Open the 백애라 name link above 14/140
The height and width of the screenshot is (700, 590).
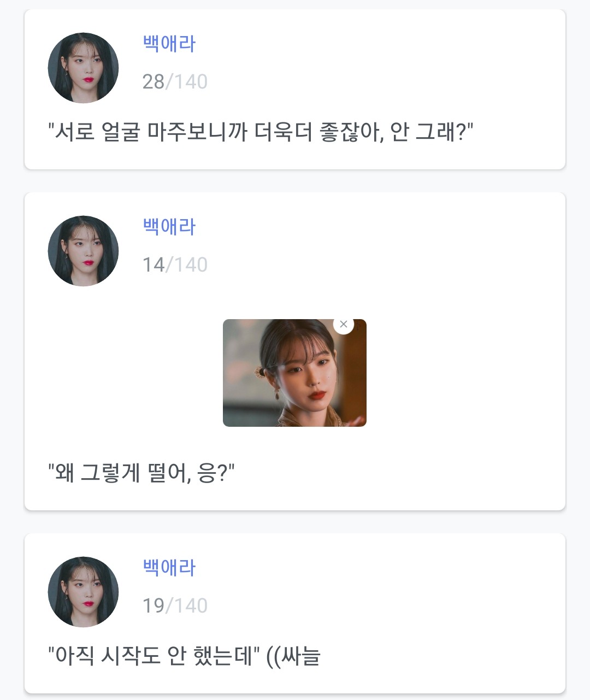pos(169,227)
